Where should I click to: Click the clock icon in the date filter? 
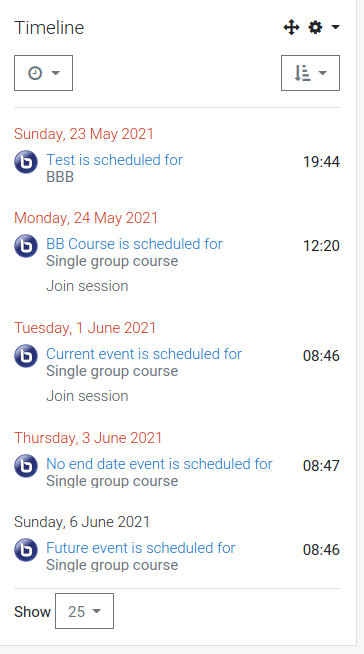point(35,73)
